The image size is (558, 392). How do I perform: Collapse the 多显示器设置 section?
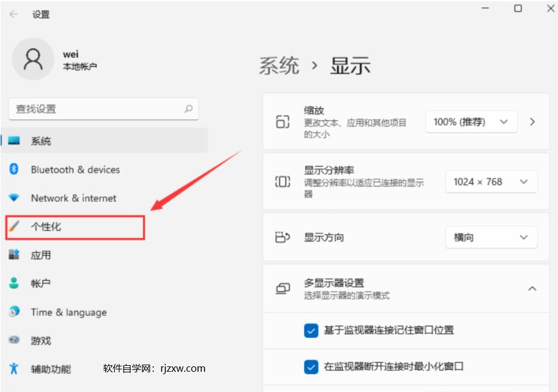(x=532, y=288)
